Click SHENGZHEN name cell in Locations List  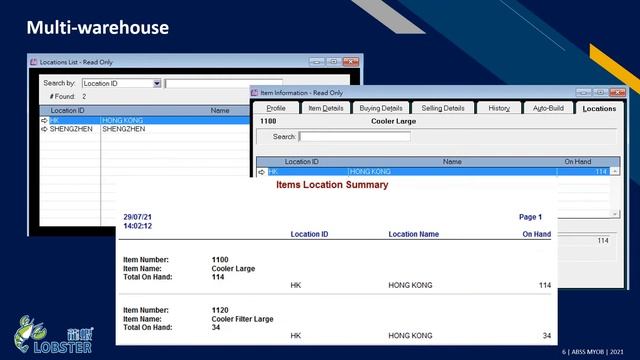[124, 129]
